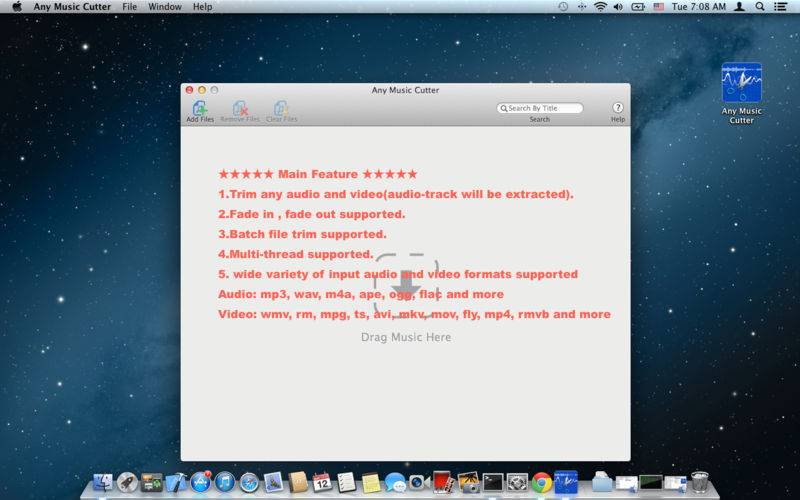
Task: Open iPhoto icon in the Dock
Action: pos(468,482)
